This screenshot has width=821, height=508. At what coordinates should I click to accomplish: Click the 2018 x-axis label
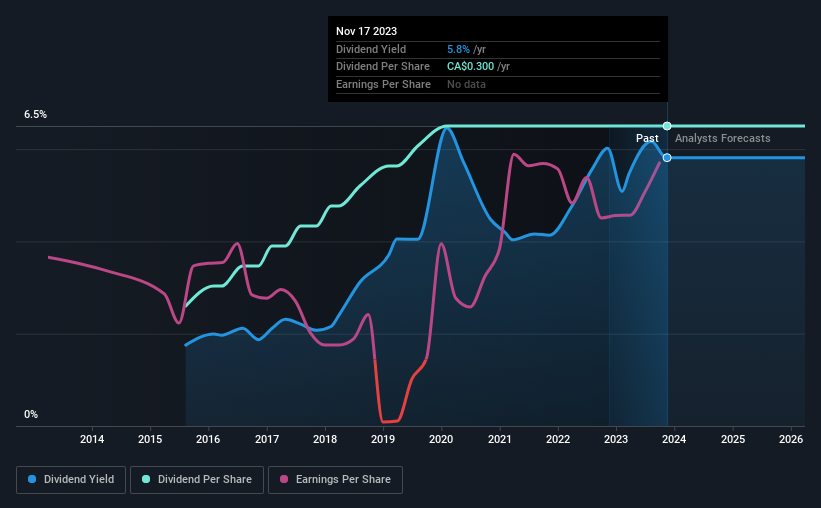325,439
